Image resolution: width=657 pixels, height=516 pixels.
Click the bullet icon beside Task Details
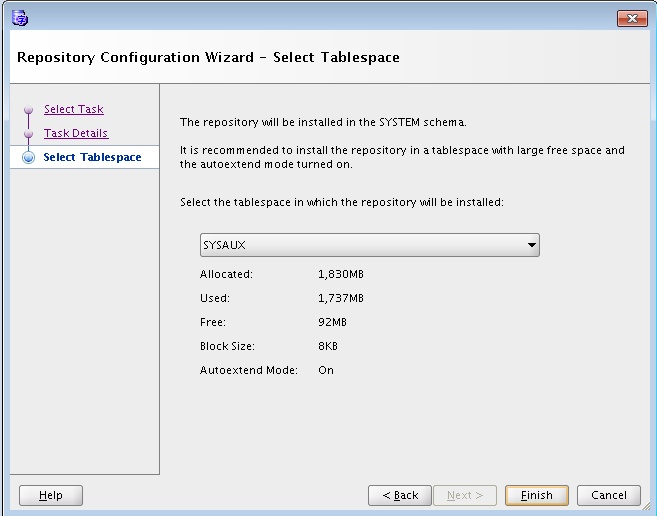(x=28, y=134)
